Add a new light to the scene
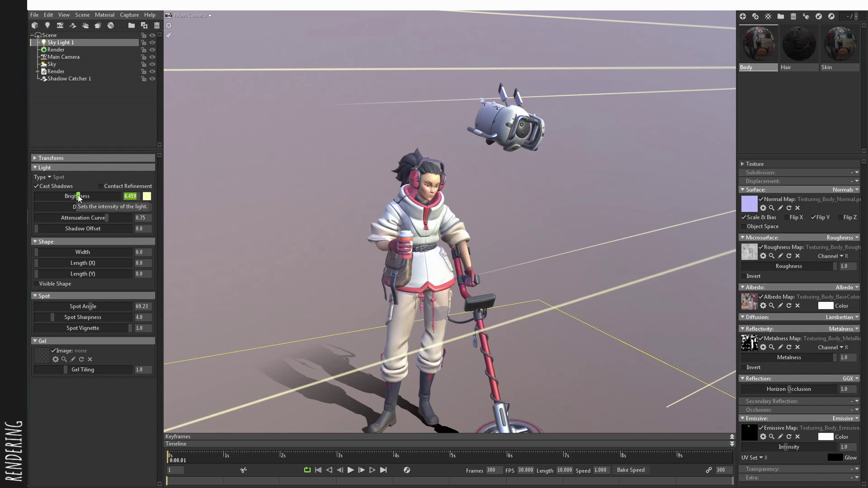Image resolution: width=868 pixels, height=488 pixels. pos(47,26)
